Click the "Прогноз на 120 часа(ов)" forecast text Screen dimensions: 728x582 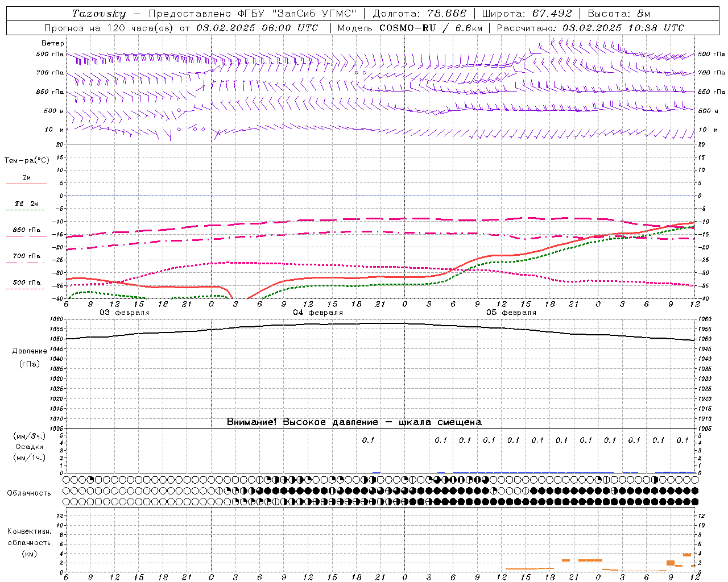tap(110, 28)
